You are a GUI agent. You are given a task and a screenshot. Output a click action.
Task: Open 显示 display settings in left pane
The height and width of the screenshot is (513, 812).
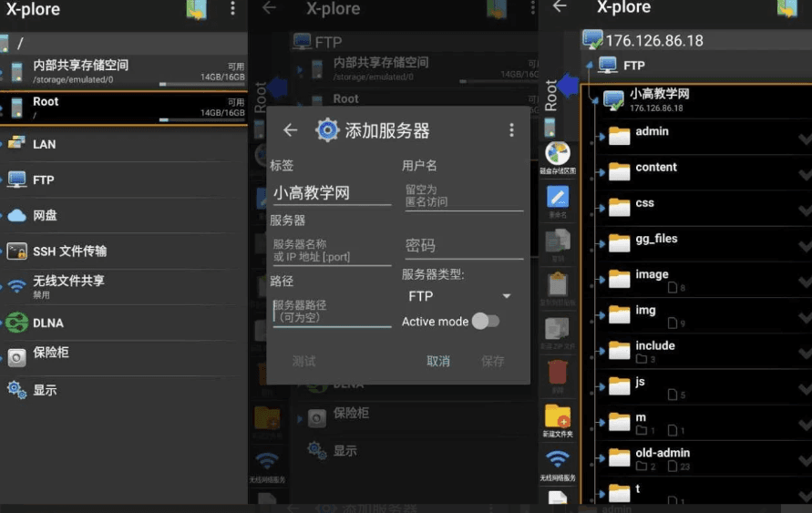(124, 390)
